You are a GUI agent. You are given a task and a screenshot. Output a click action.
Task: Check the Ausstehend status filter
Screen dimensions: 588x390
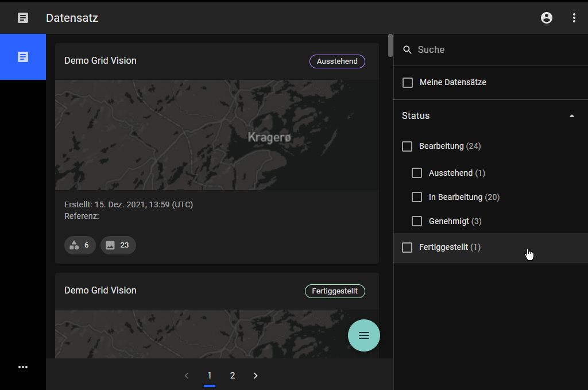click(x=417, y=173)
